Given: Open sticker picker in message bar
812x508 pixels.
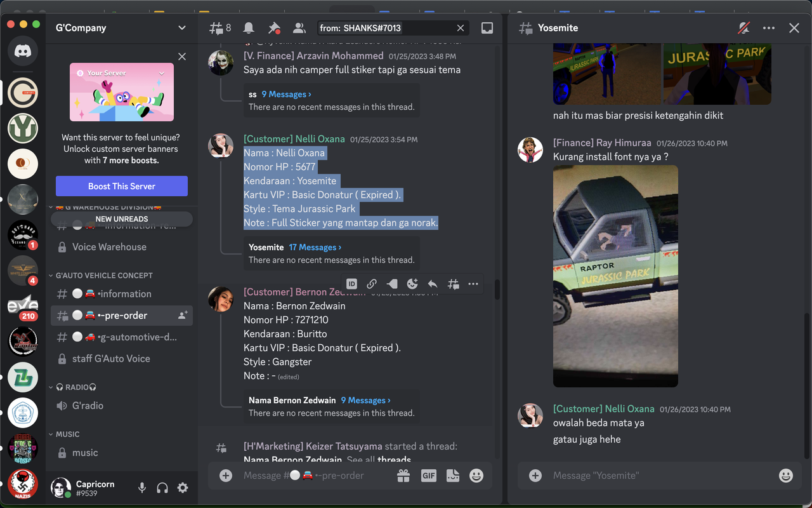Looking at the screenshot, I should click(453, 476).
